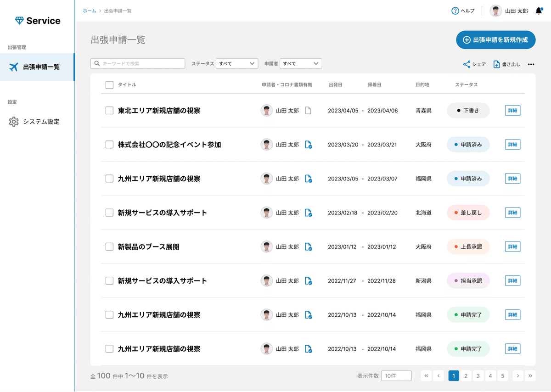The image size is (551, 392).
Task: Open 詳細 for 新製品のブース展開
Action: [512, 246]
